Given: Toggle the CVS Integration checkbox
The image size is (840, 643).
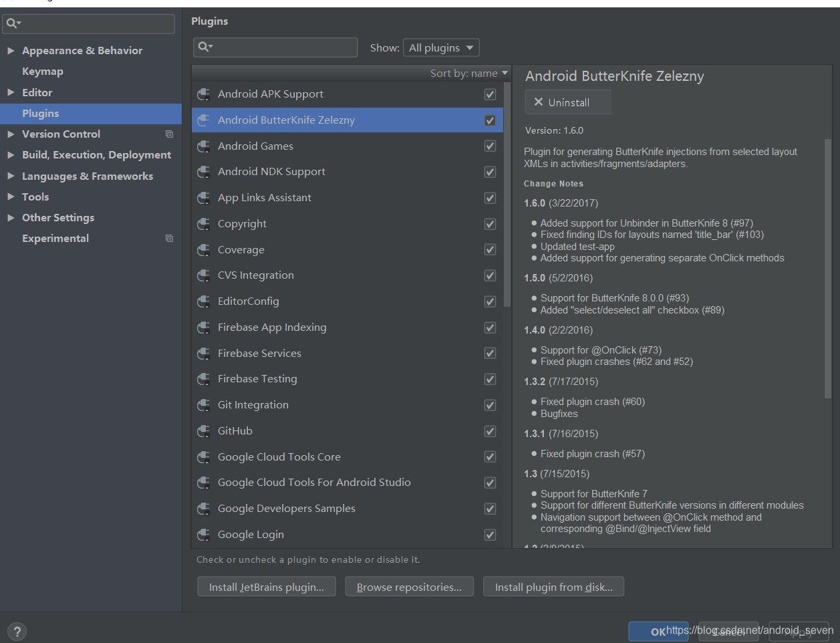Looking at the screenshot, I should tap(490, 275).
